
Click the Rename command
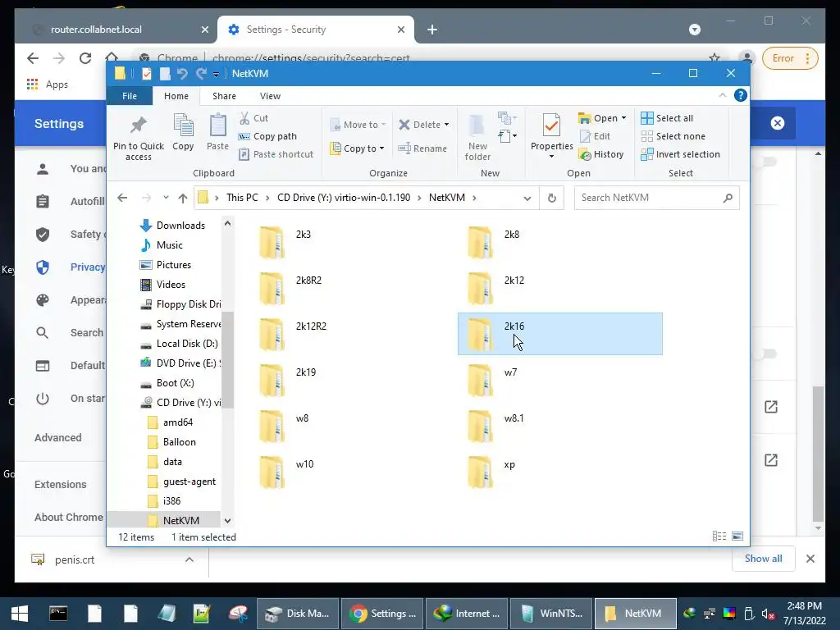[422, 148]
